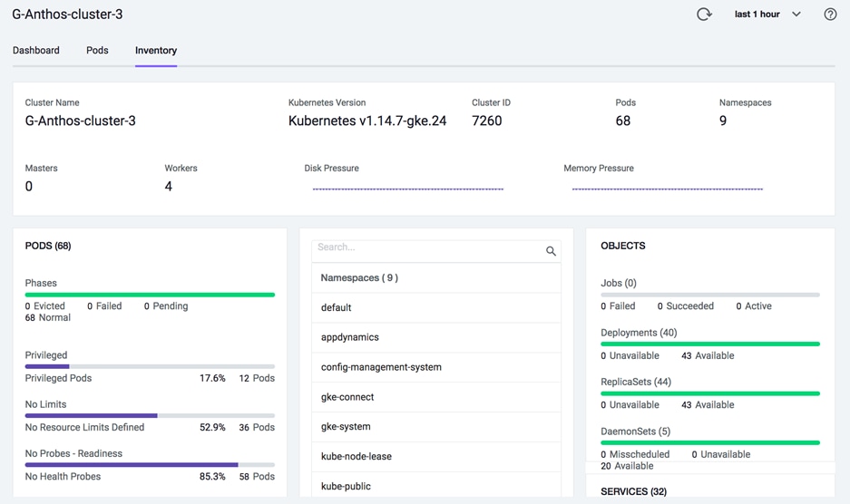Viewport: 850px width, 504px height.
Task: Click 43 Available under ReplicaSets
Action: click(708, 405)
